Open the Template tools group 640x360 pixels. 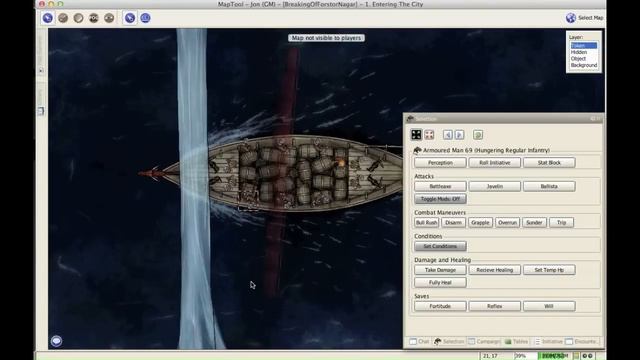tap(78, 18)
